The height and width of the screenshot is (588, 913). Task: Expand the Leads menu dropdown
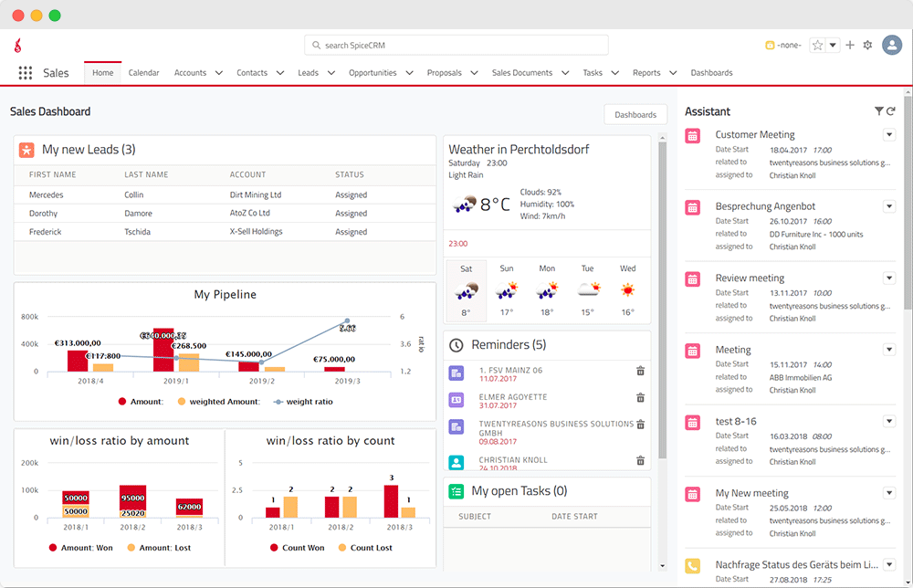331,73
